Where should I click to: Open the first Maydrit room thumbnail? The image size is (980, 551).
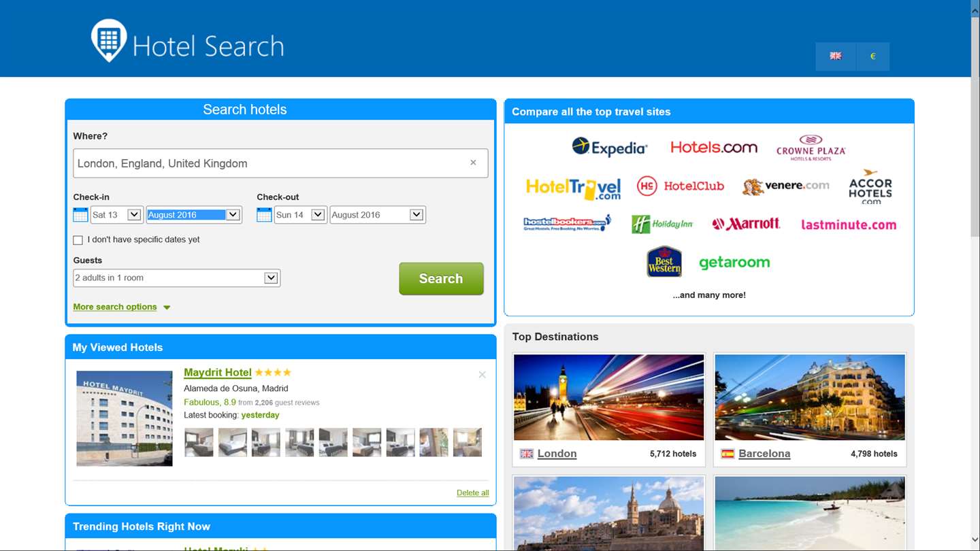199,442
